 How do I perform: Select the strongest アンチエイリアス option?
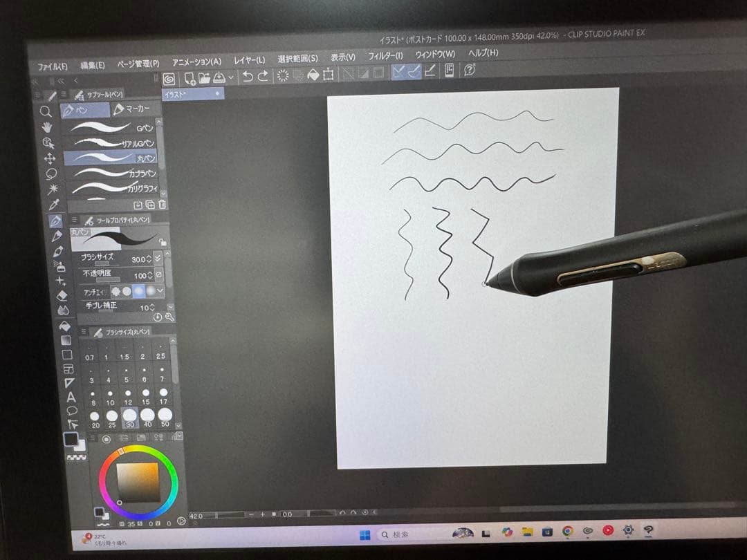tap(151, 291)
